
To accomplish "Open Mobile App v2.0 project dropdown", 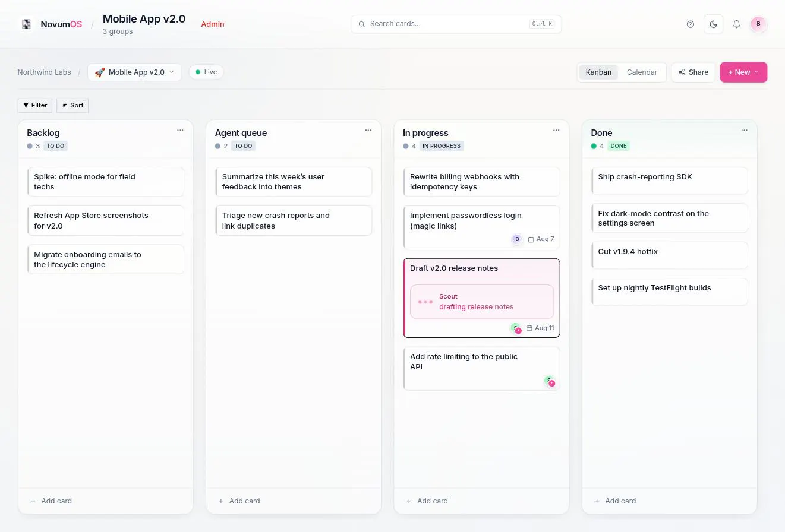I will click(134, 72).
